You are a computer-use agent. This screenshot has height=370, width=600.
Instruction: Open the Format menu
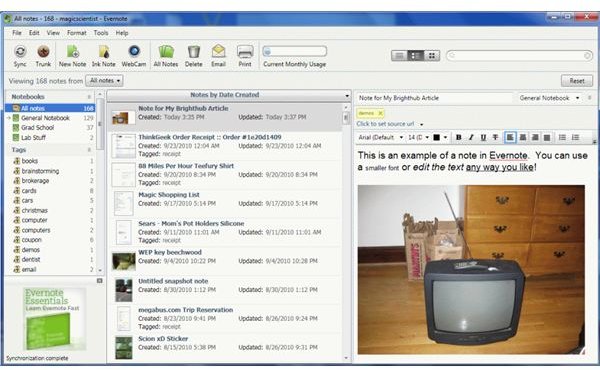[77, 33]
